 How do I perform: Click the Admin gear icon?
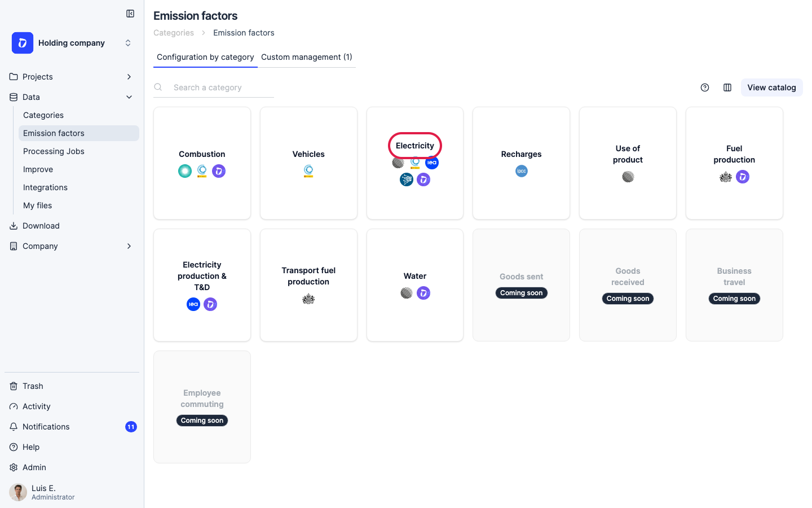coord(14,467)
